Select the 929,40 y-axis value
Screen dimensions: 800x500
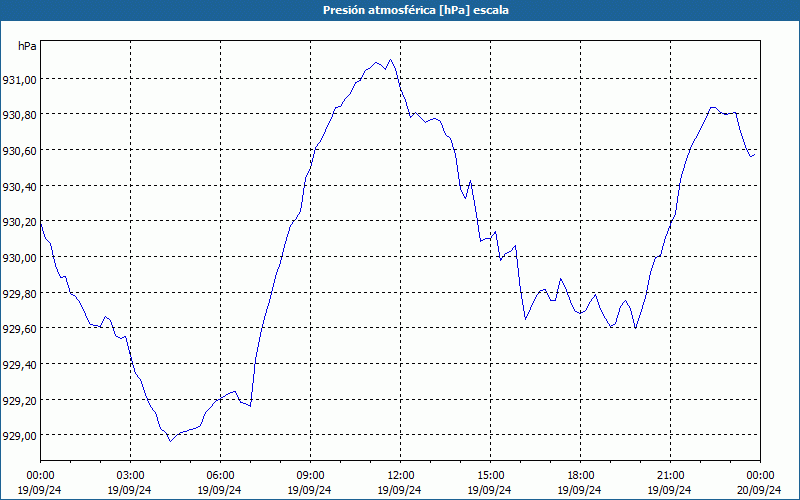pyautogui.click(x=19, y=364)
